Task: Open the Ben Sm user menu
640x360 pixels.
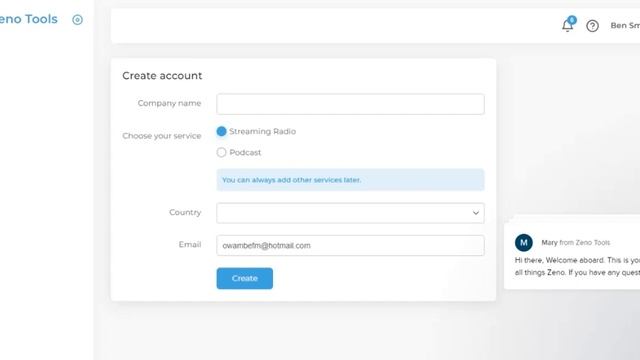Action: pyautogui.click(x=625, y=25)
